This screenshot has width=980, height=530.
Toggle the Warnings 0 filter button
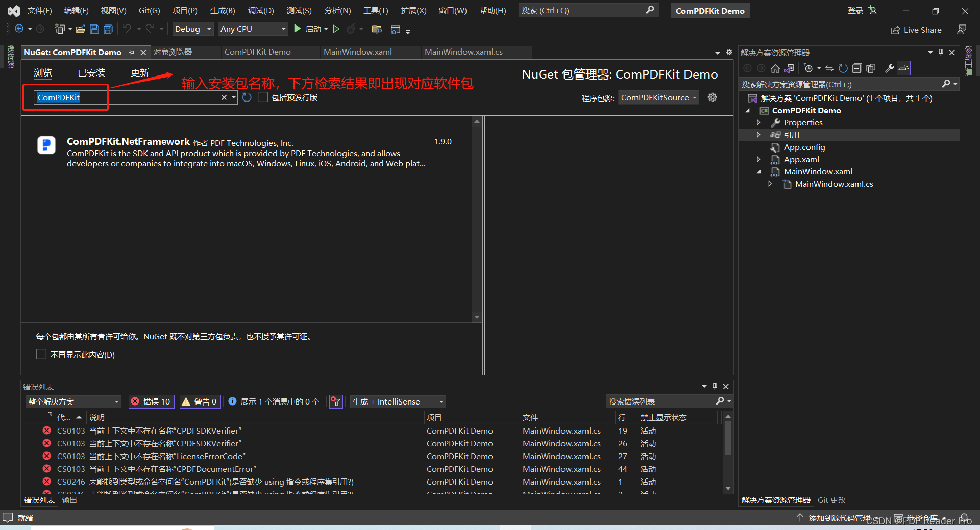coord(200,402)
